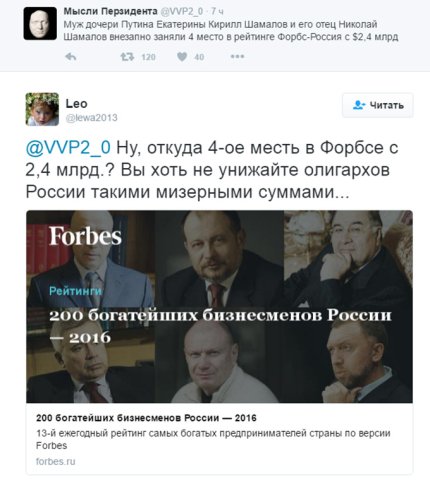Open the @VVP2_0 mention link in Leo's reply

coord(68,148)
